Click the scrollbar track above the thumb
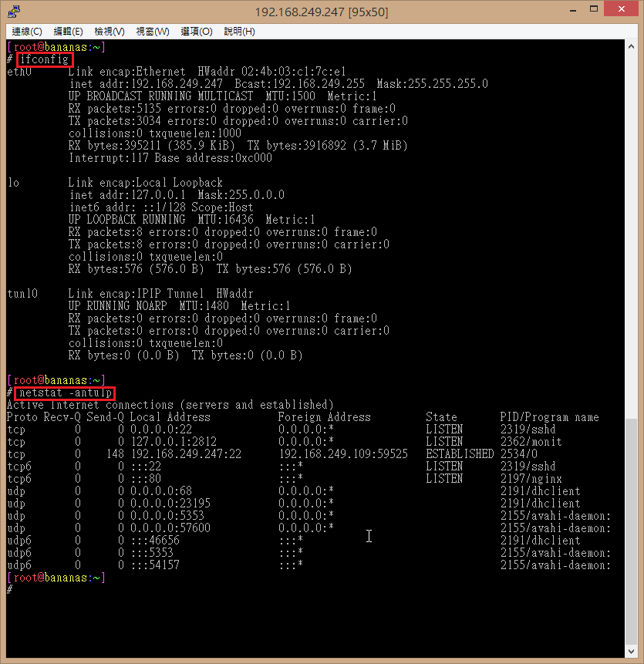Viewport: 644px width, 664px height. pos(631,235)
